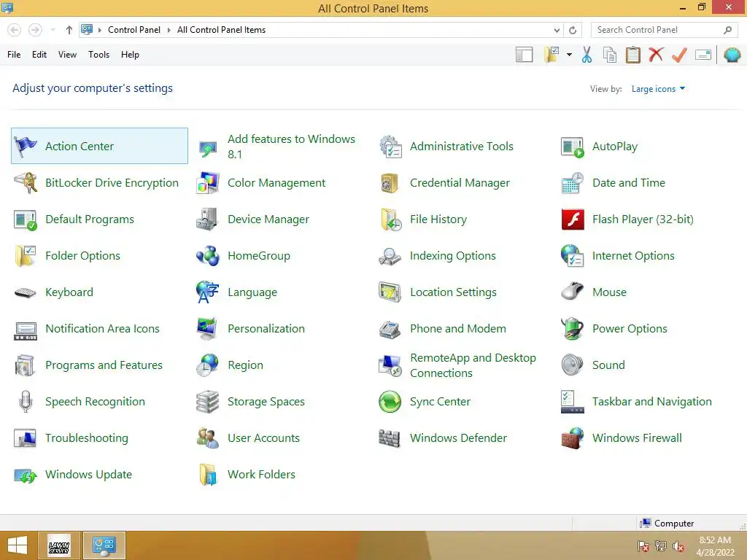Click the Paste clipboard toolbar icon
The image size is (747, 560).
tap(632, 55)
